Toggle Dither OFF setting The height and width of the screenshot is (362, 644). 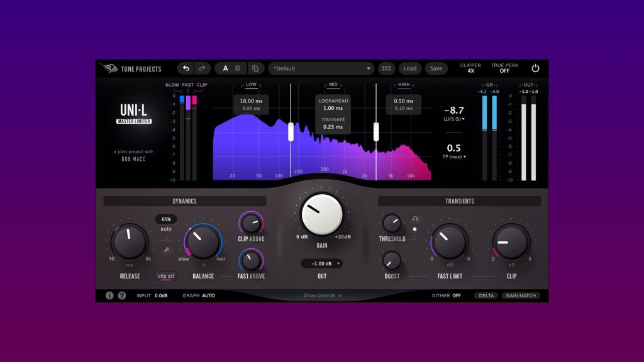pyautogui.click(x=446, y=295)
